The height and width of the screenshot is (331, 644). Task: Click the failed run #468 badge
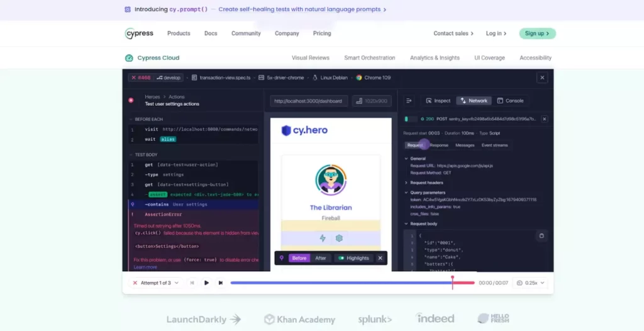pyautogui.click(x=141, y=77)
